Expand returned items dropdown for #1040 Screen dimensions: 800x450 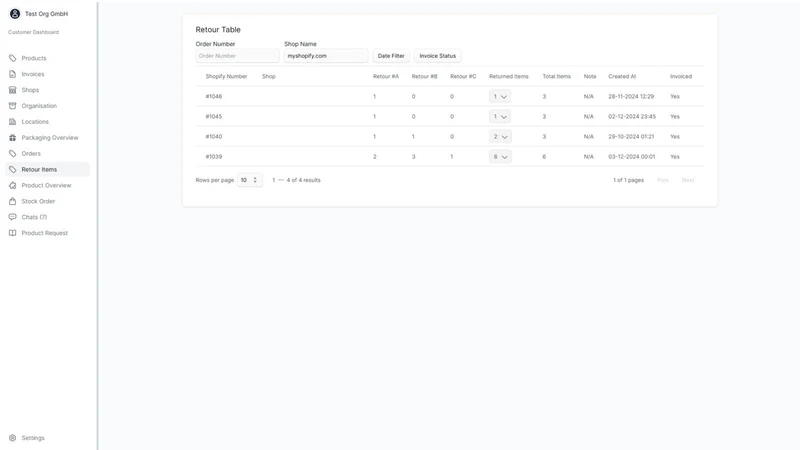point(500,137)
